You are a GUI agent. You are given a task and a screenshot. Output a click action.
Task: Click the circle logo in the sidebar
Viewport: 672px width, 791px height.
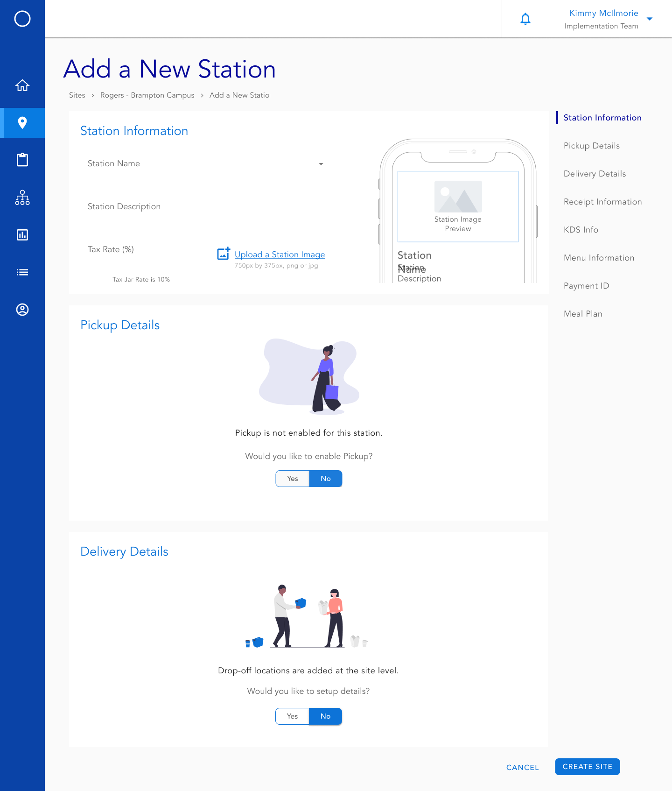point(22,19)
